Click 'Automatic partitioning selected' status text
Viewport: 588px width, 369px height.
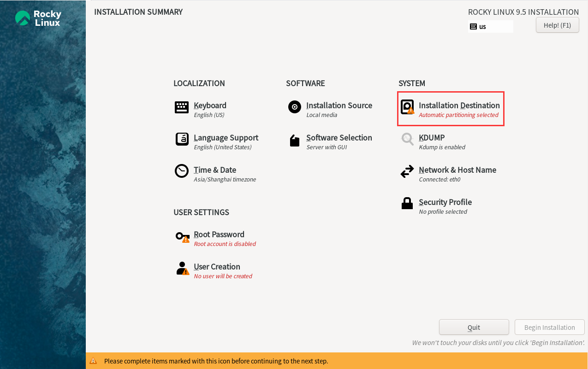(x=458, y=115)
